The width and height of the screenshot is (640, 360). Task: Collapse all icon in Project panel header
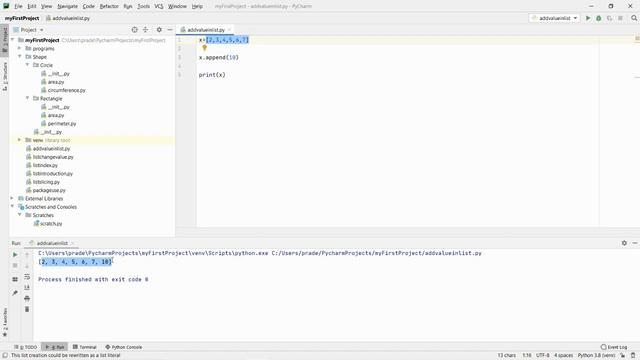[145, 30]
